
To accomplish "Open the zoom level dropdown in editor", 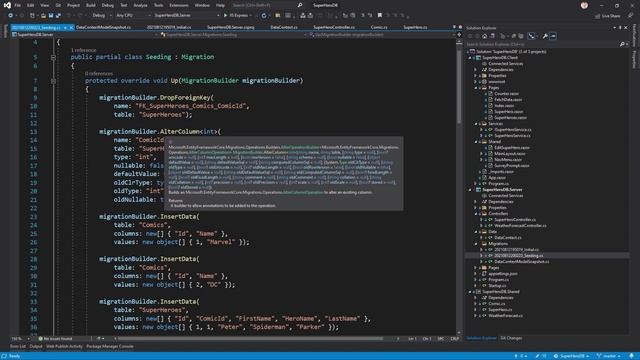I will [20, 339].
